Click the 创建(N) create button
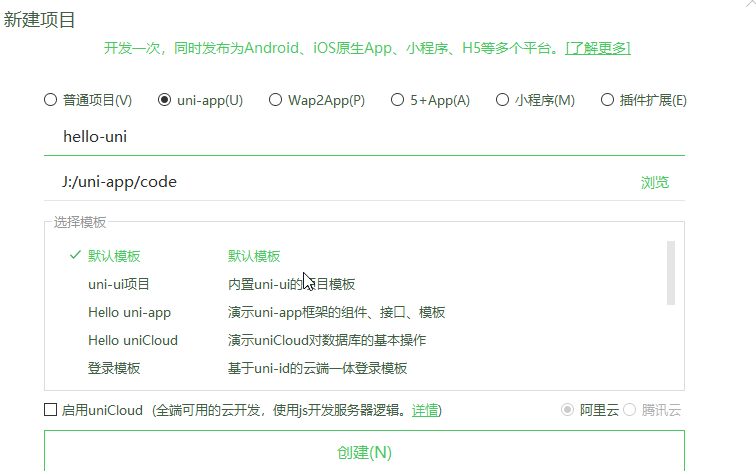 pos(364,451)
